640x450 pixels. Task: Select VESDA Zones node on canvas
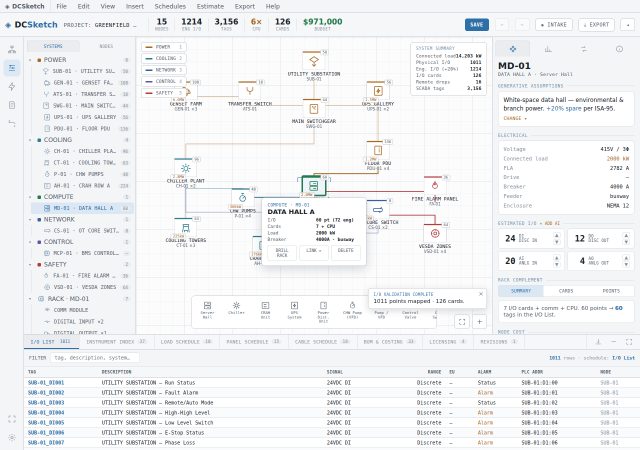click(435, 234)
